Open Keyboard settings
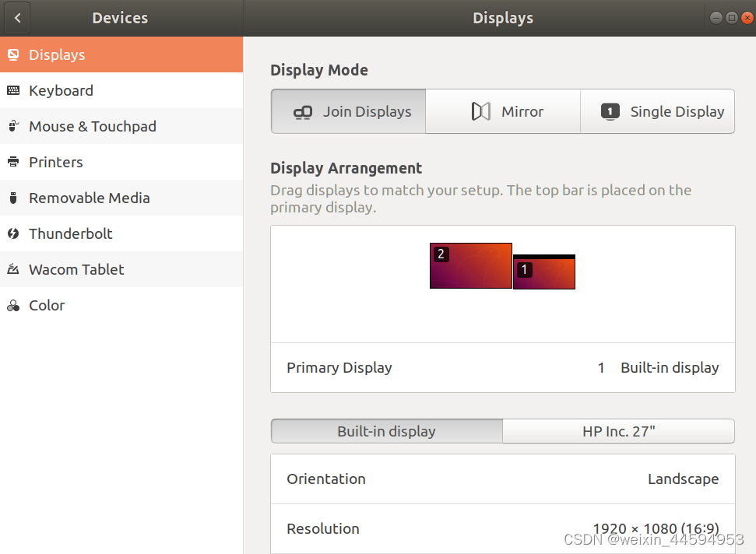The width and height of the screenshot is (756, 554). [x=121, y=90]
